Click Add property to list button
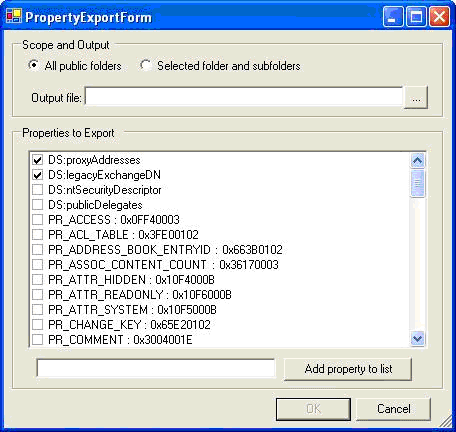 click(348, 369)
